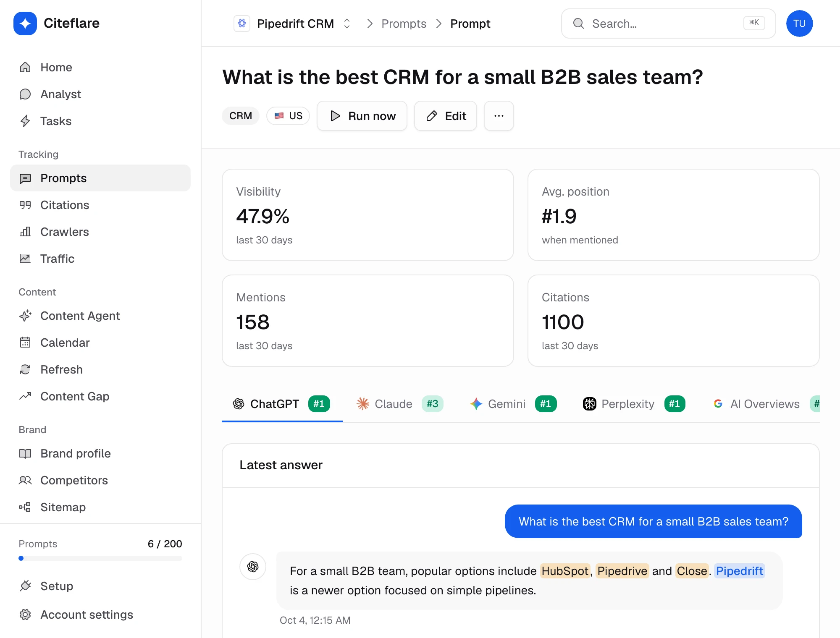Click the Citations 1100 card
Viewport: 840px width, 638px height.
[674, 321]
